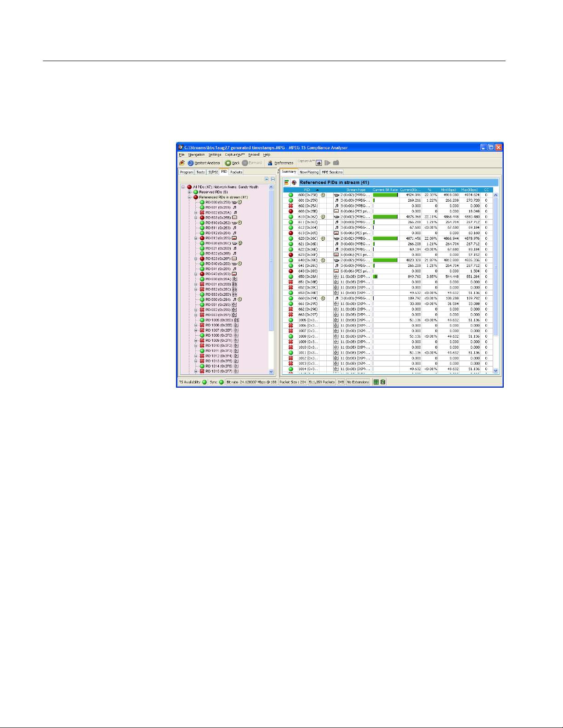Viewport: 563px width, 728px height.
Task: Expand the PID 1006 (0x3EE) tree node
Action: pyautogui.click(x=196, y=325)
